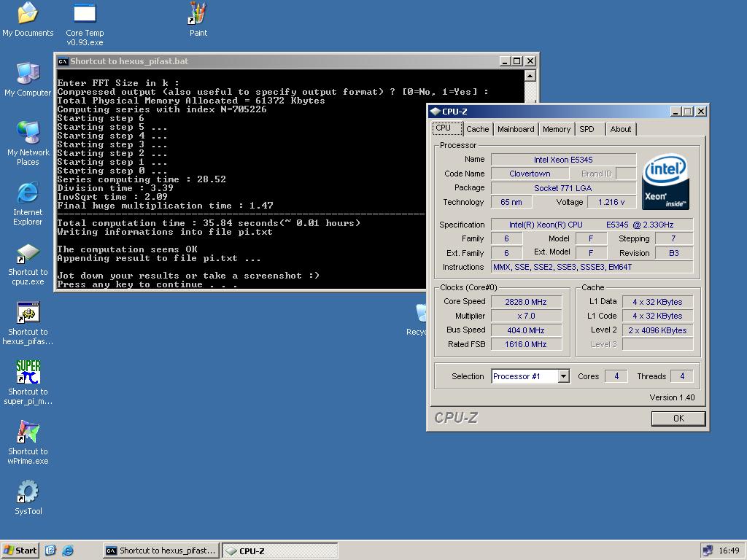
Task: Click the Socket 771 LGA package field
Action: click(563, 188)
